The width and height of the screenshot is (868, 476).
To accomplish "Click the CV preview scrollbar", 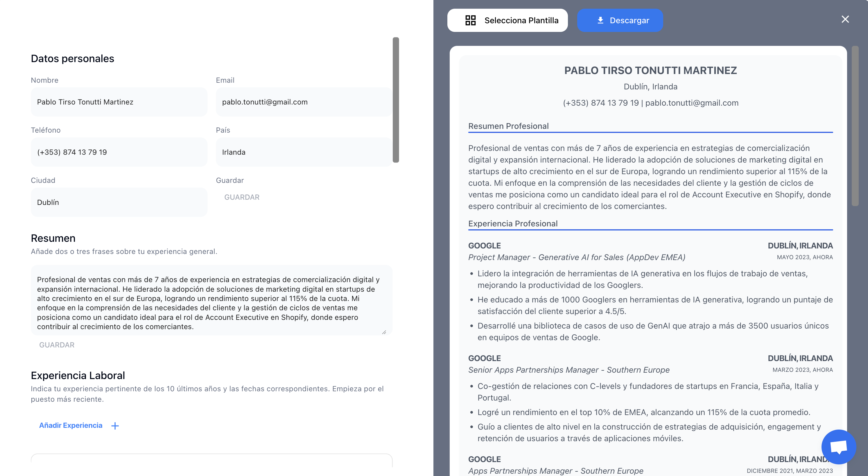I will [x=855, y=126].
